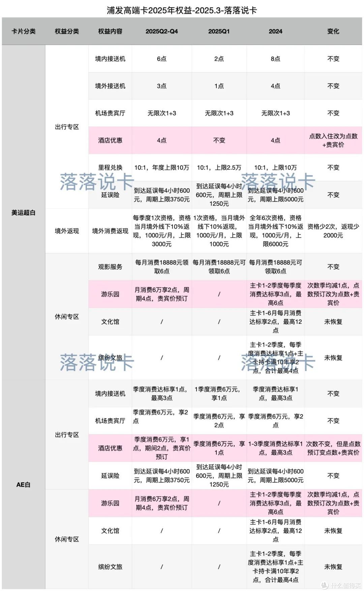The height and width of the screenshot is (593, 364).
Task: Select 境外消费返现 row label
Action: (110, 231)
